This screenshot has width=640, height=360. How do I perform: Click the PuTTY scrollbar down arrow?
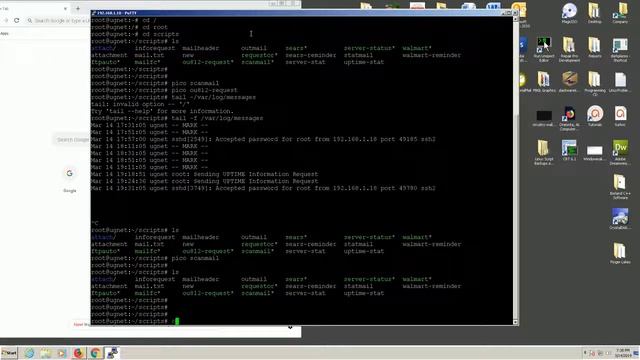tap(516, 322)
